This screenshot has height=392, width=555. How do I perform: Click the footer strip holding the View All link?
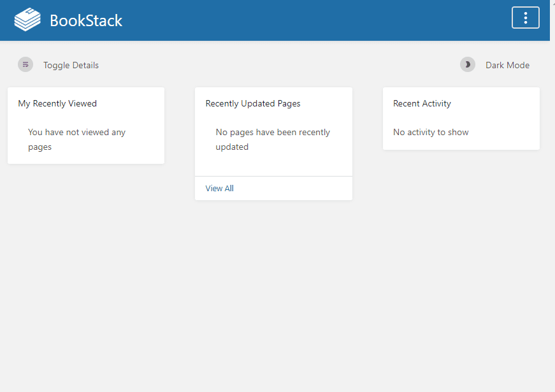click(x=293, y=188)
